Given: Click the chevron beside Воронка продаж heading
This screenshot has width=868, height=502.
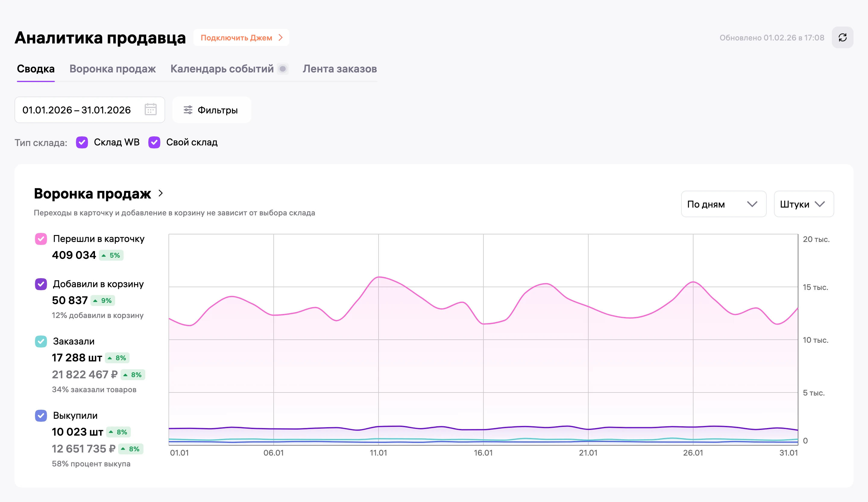Looking at the screenshot, I should coord(161,193).
